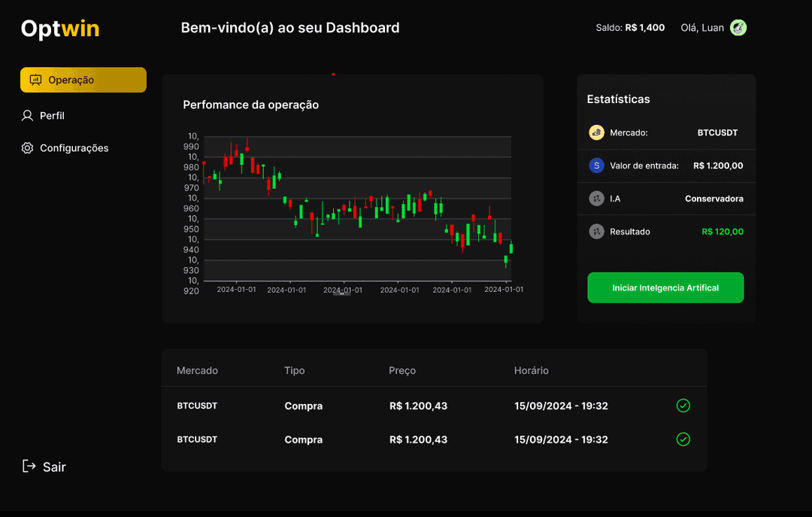Select Conservadora I.A mode value
812x517 pixels.
pos(714,199)
